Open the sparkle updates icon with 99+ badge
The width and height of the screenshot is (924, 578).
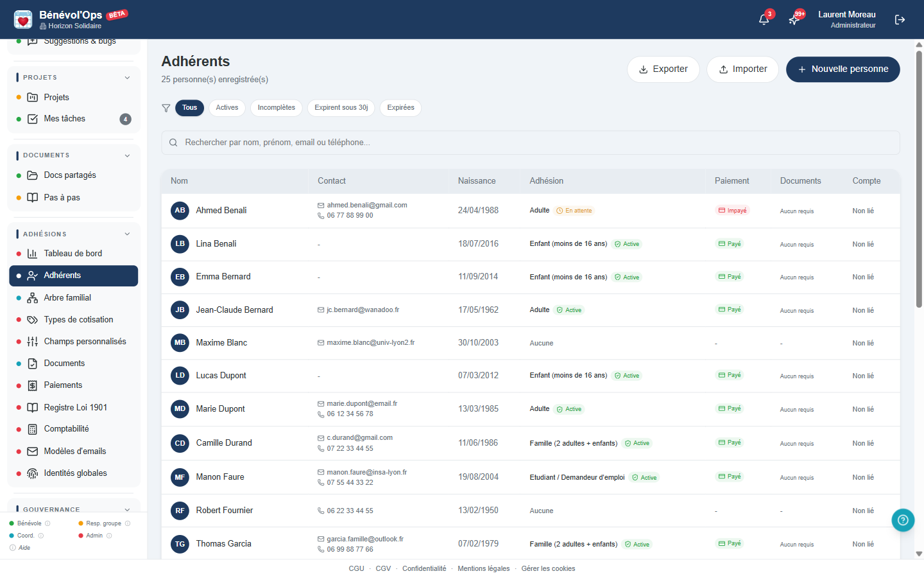(794, 19)
